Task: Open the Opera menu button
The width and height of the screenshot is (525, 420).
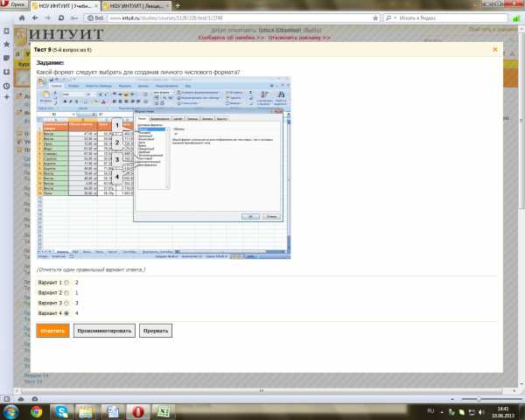Action: tap(13, 4)
